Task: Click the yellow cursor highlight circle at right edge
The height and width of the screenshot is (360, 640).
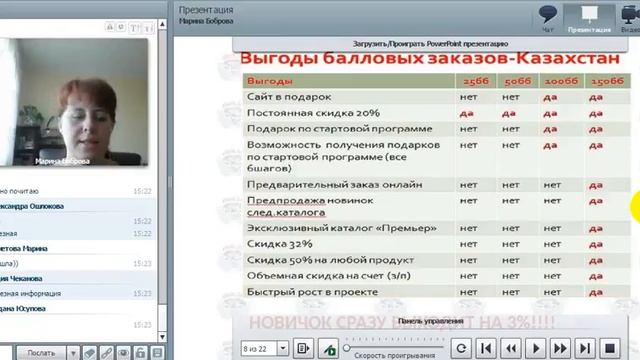Action: (635, 207)
